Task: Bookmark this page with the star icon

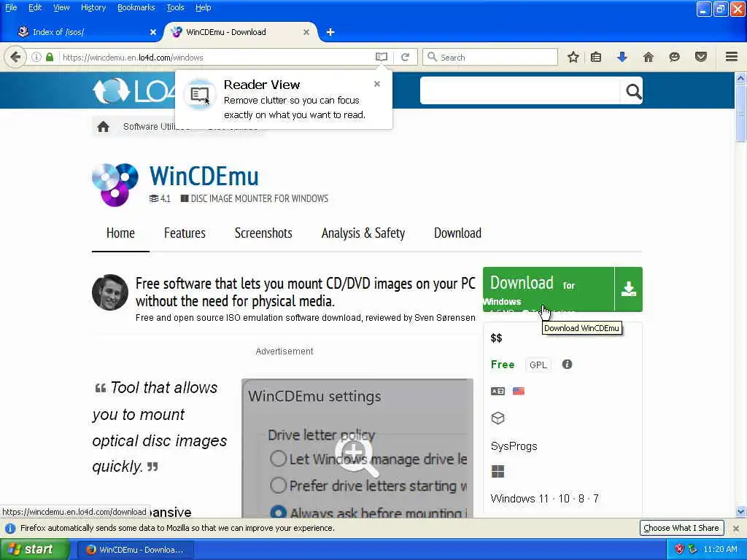Action: tap(573, 57)
